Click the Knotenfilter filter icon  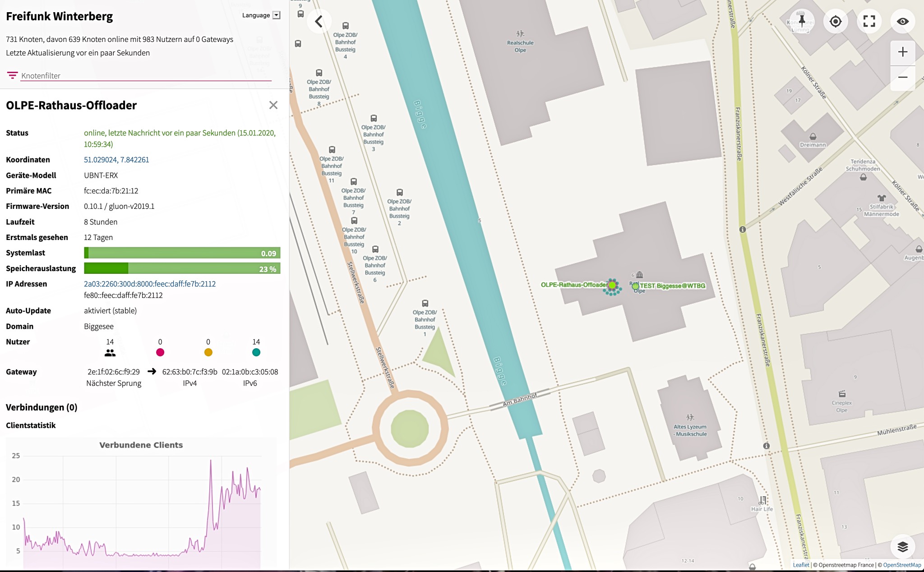12,75
